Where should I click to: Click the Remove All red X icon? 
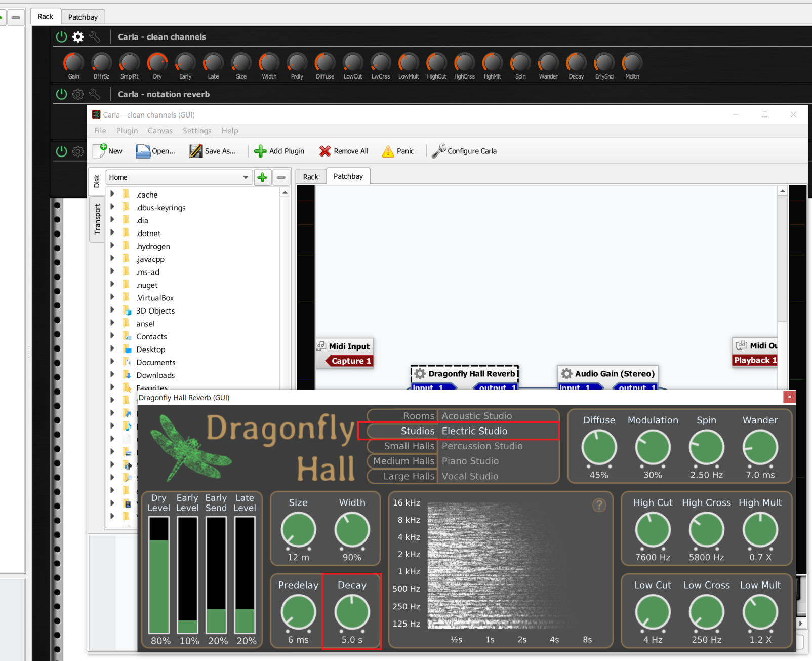click(325, 151)
